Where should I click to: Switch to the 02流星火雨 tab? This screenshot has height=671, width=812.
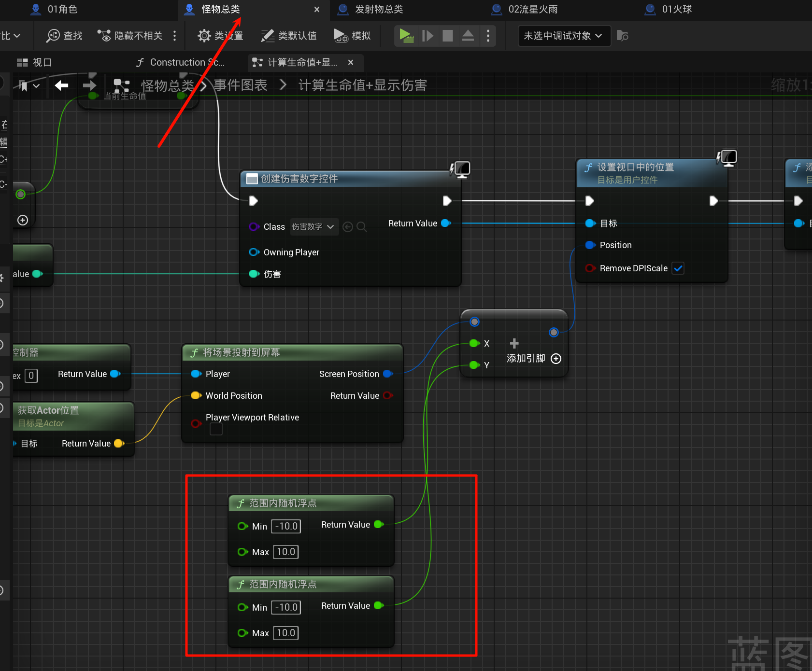532,9
